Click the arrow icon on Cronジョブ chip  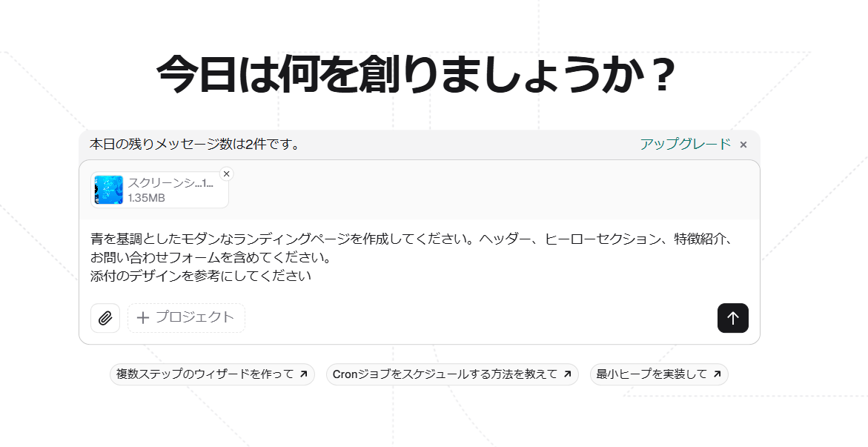pyautogui.click(x=567, y=374)
